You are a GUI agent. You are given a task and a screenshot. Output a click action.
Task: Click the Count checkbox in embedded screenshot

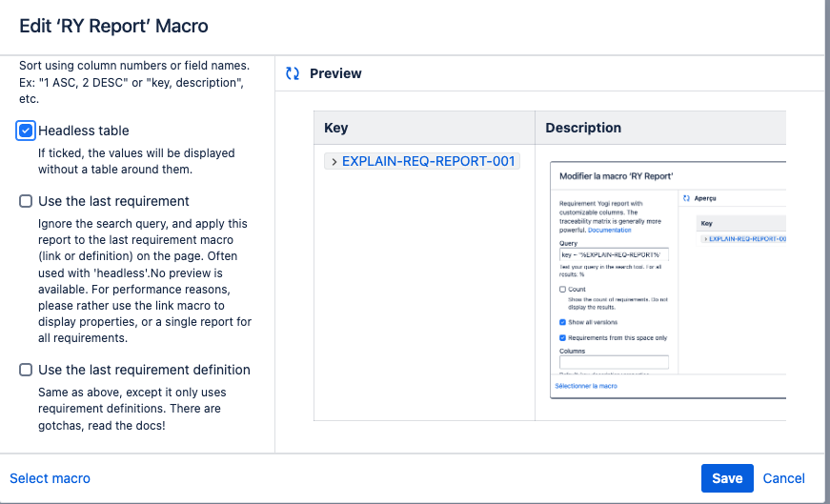(563, 290)
